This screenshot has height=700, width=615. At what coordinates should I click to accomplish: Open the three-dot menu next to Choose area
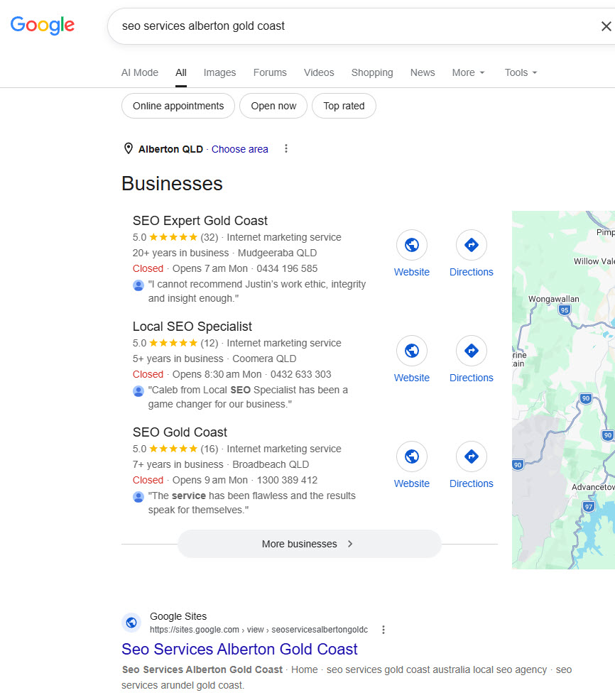[286, 148]
